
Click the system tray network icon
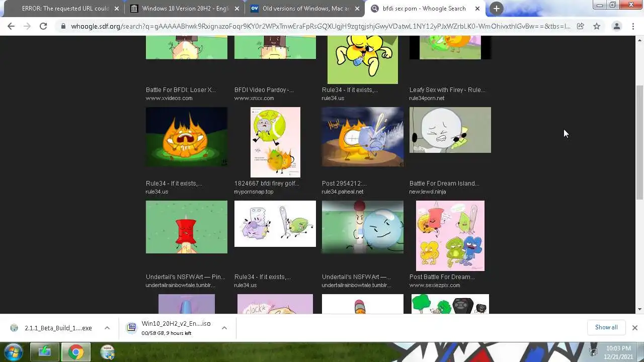point(593,352)
